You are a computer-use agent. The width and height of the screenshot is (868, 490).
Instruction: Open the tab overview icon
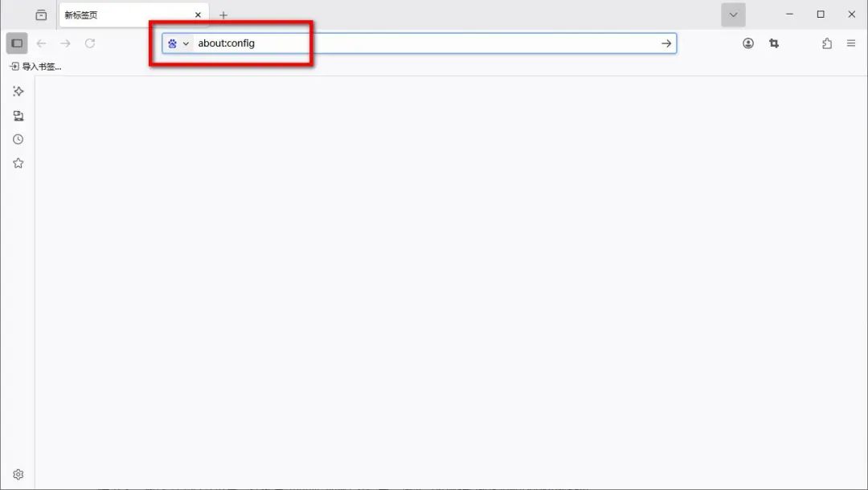(x=41, y=15)
